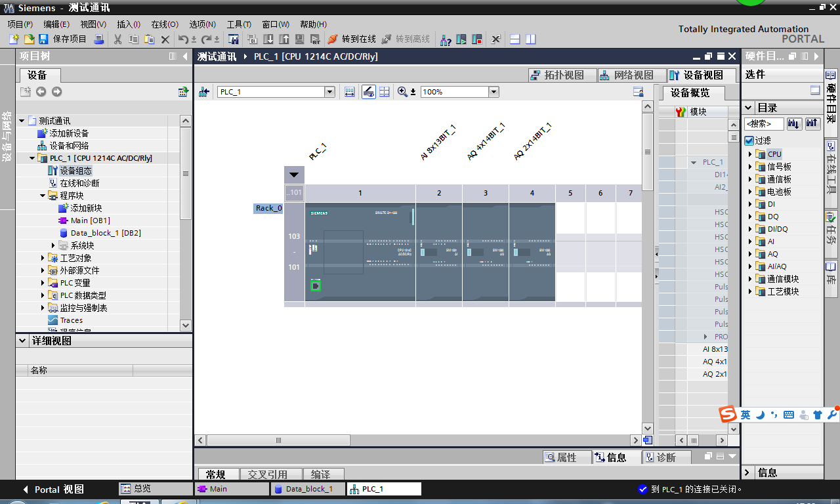Save the project with the floppy disk icon
840x504 pixels.
[45, 39]
